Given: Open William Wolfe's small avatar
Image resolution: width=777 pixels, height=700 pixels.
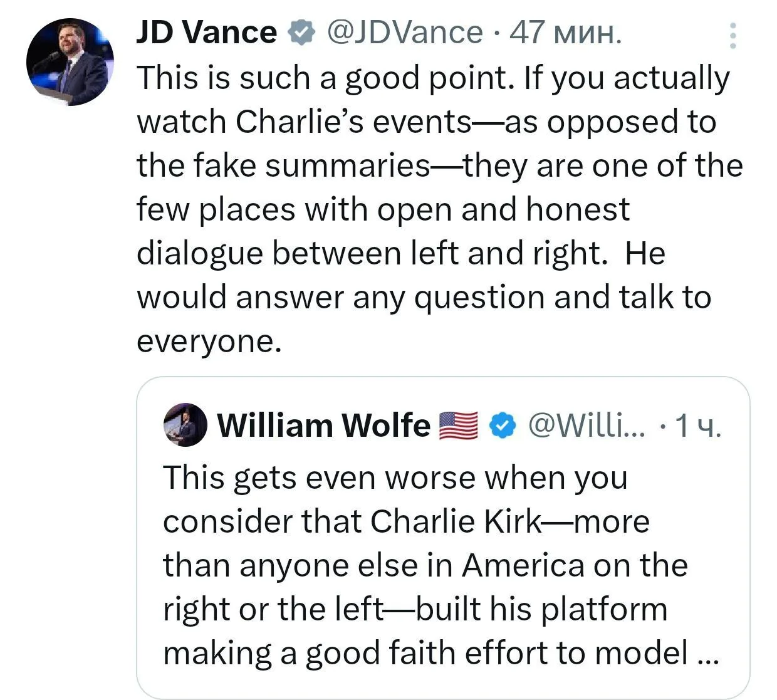Looking at the screenshot, I should [x=185, y=425].
